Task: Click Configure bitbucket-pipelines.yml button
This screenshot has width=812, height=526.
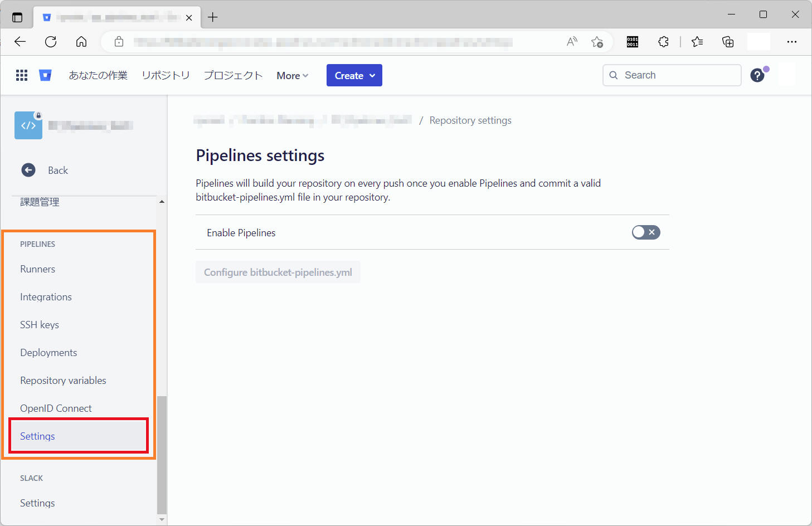Action: coord(278,272)
